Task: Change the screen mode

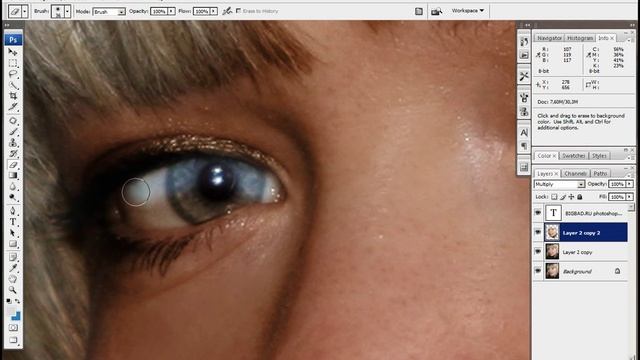Action: (x=13, y=340)
